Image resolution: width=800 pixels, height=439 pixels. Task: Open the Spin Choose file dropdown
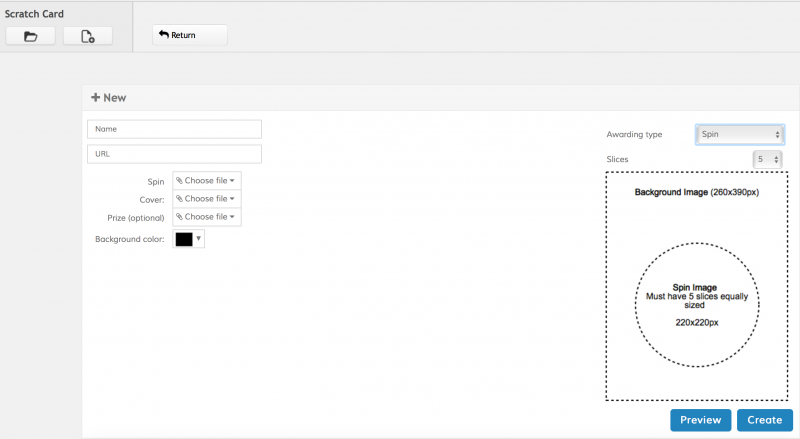click(206, 181)
